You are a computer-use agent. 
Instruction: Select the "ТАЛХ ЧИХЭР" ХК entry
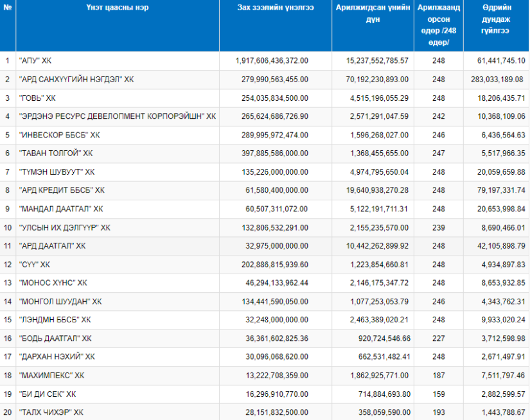[51, 412]
